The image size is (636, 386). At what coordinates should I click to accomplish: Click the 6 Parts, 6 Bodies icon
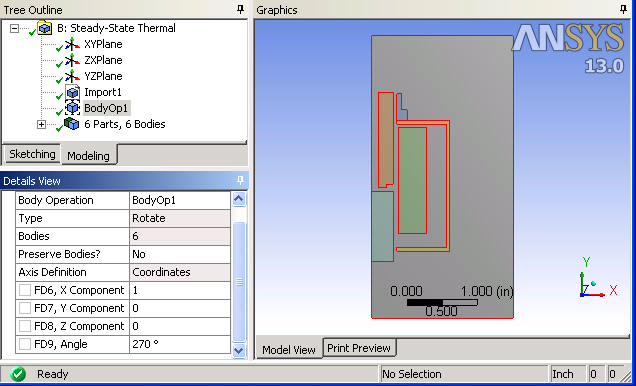coord(71,124)
